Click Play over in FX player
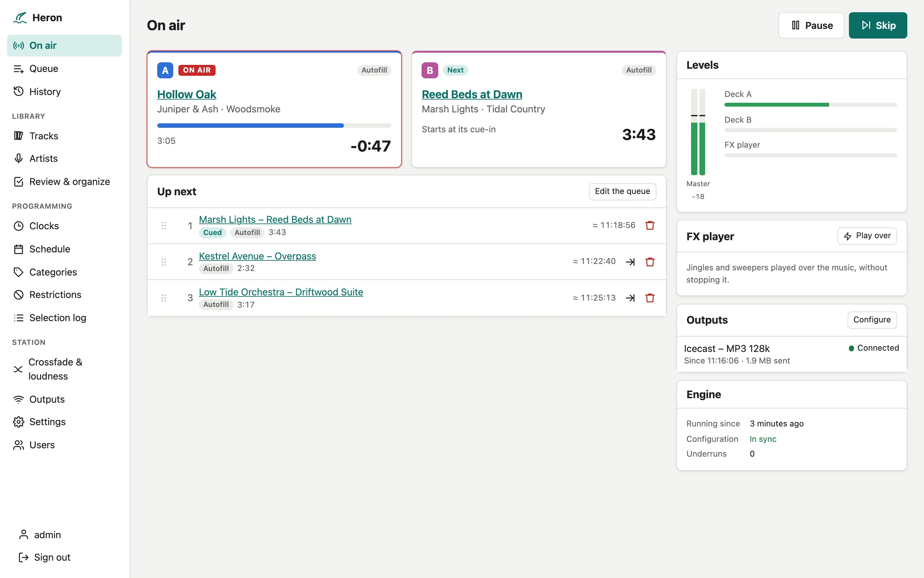Screen dimensions: 924x578 (867, 236)
